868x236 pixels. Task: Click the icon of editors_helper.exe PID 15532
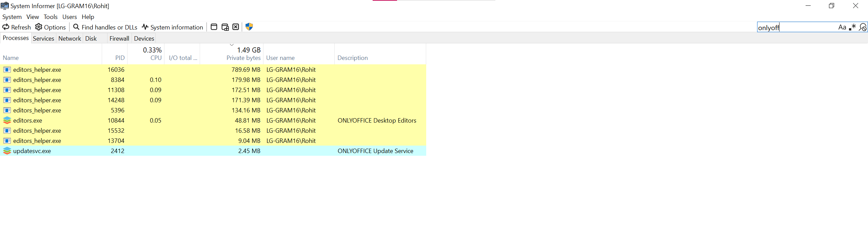(x=7, y=131)
